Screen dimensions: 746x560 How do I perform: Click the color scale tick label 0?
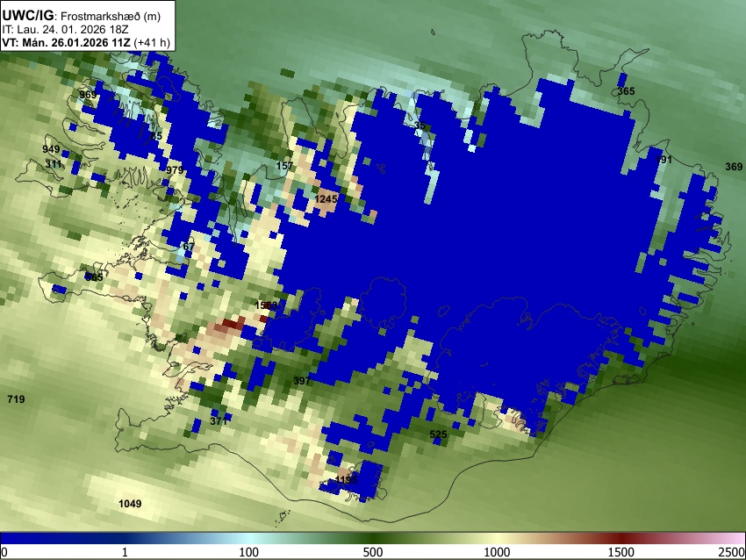pyautogui.click(x=4, y=552)
